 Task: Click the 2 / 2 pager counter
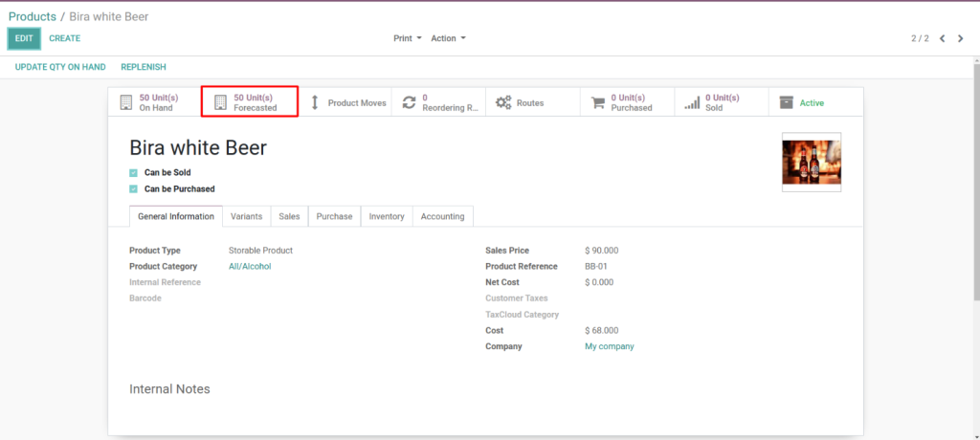920,39
